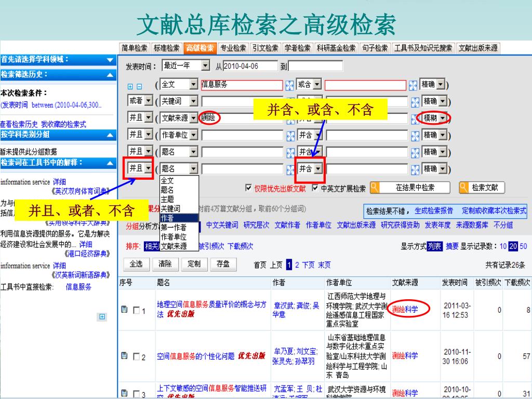The height and width of the screenshot is (399, 532).
Task: Click the small plus icon in left sidebar
Action: tap(102, 316)
